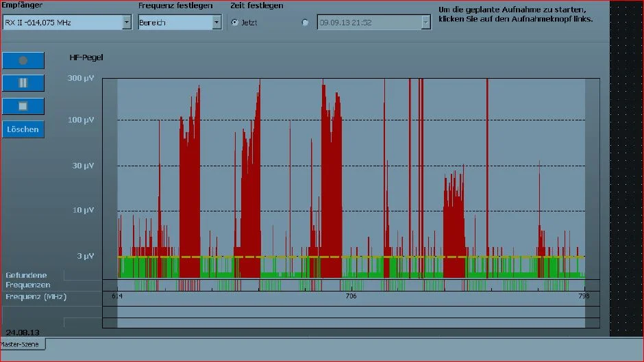Image resolution: width=644 pixels, height=362 pixels.
Task: Click the yellow dashed threshold line
Action: point(351,257)
